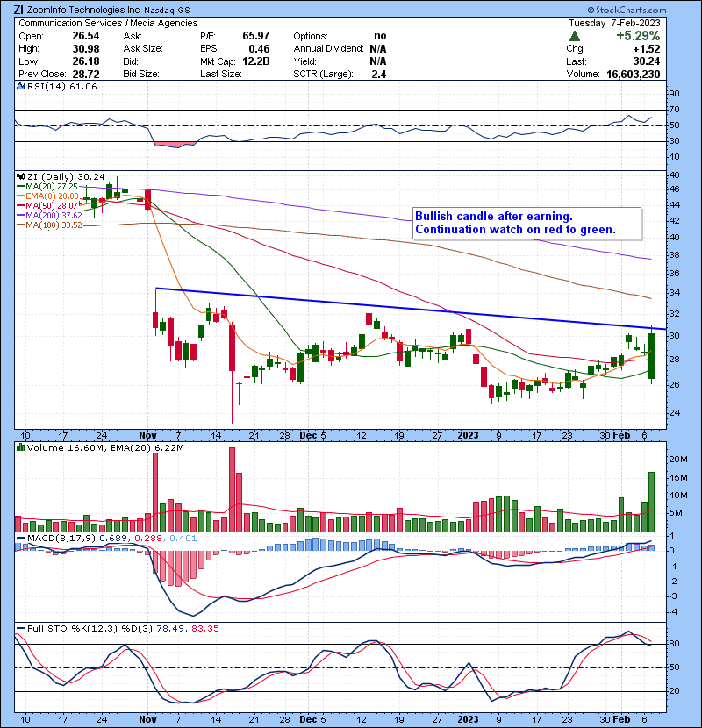This screenshot has height=728, width=702.
Task: Select Communication Services / Media Agencies sector text
Action: [108, 23]
